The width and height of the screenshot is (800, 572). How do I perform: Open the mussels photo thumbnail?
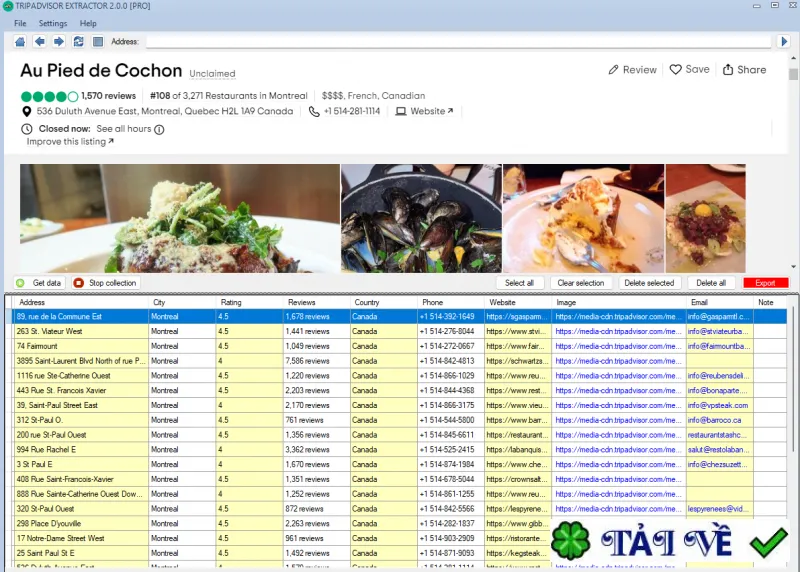tap(421, 218)
